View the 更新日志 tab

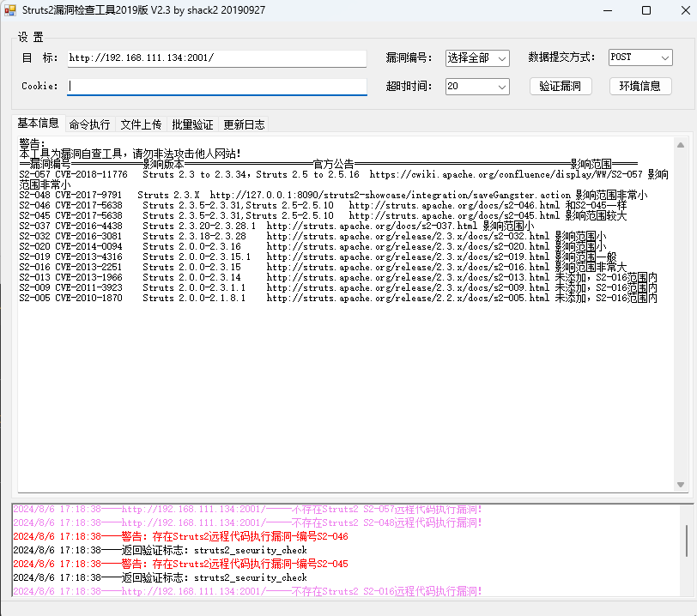point(245,124)
